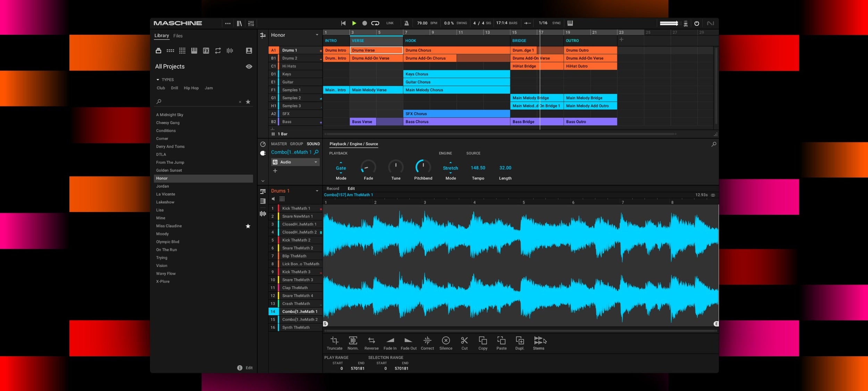
Task: Click the metronome icon
Action: pos(406,23)
